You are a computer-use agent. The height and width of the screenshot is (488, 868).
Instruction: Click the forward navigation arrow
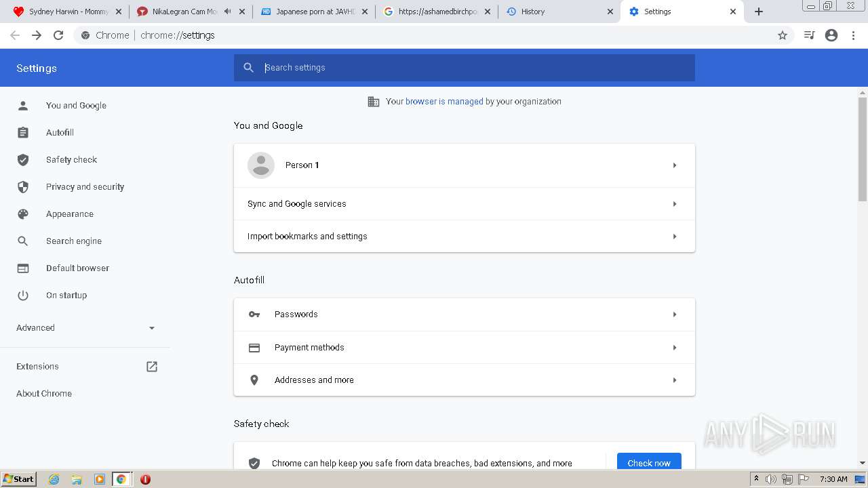37,35
